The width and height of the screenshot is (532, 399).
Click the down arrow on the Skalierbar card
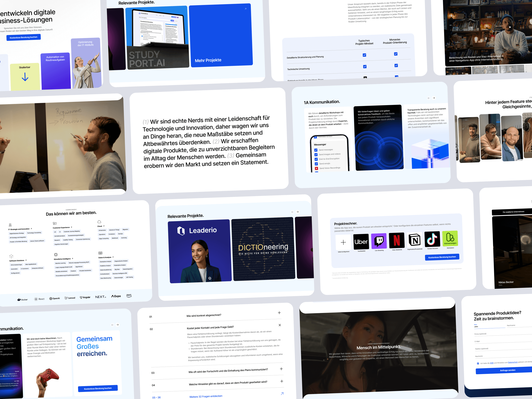click(25, 77)
